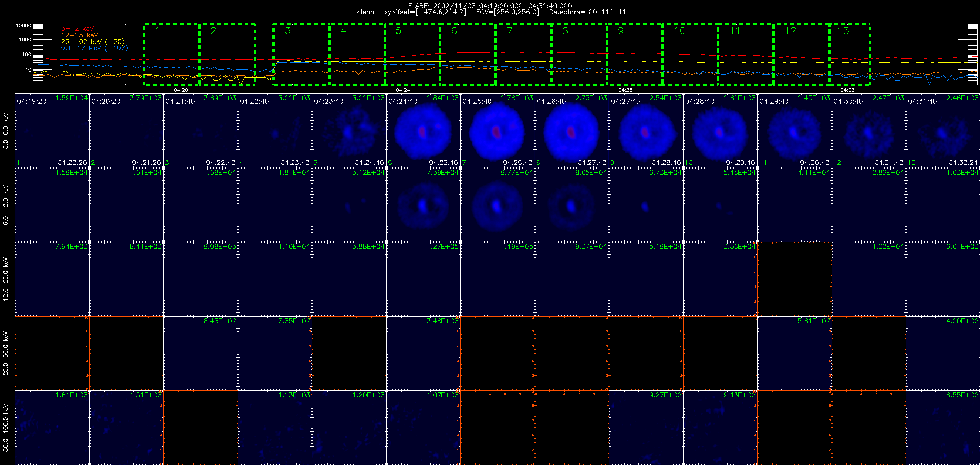Select interval 12 marker in the lightcurve

coord(791,31)
